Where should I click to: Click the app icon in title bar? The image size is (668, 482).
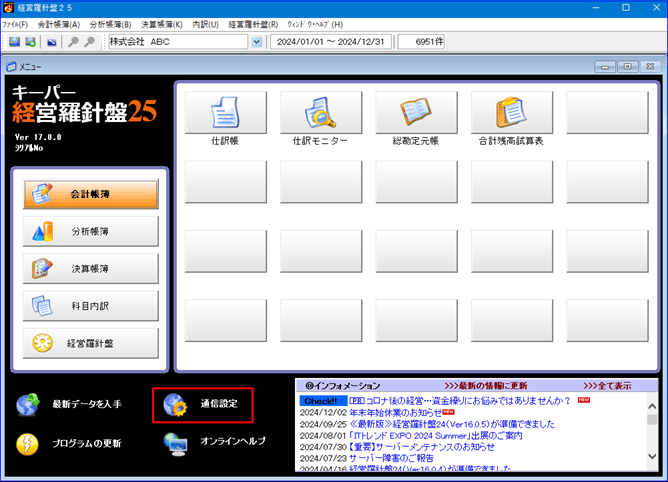(9, 8)
